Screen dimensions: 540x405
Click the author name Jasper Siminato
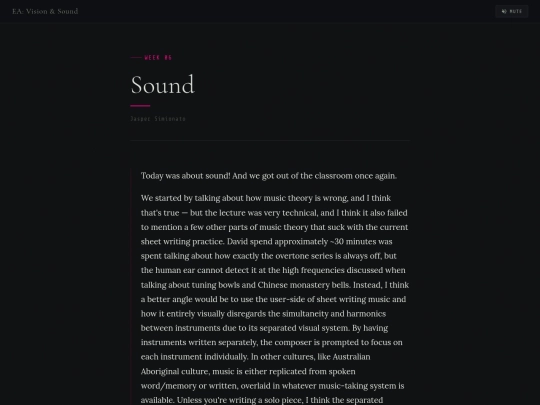coord(158,119)
